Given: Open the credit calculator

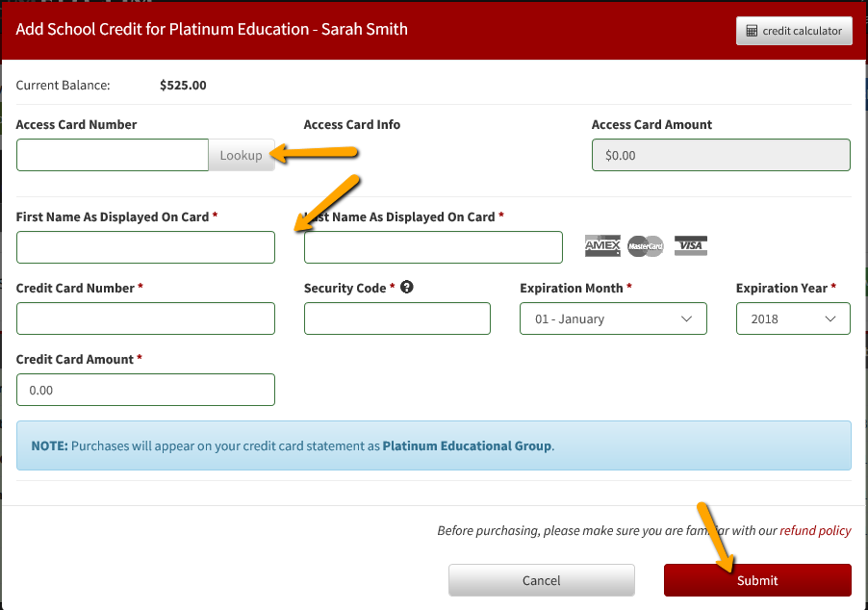Looking at the screenshot, I should (793, 30).
